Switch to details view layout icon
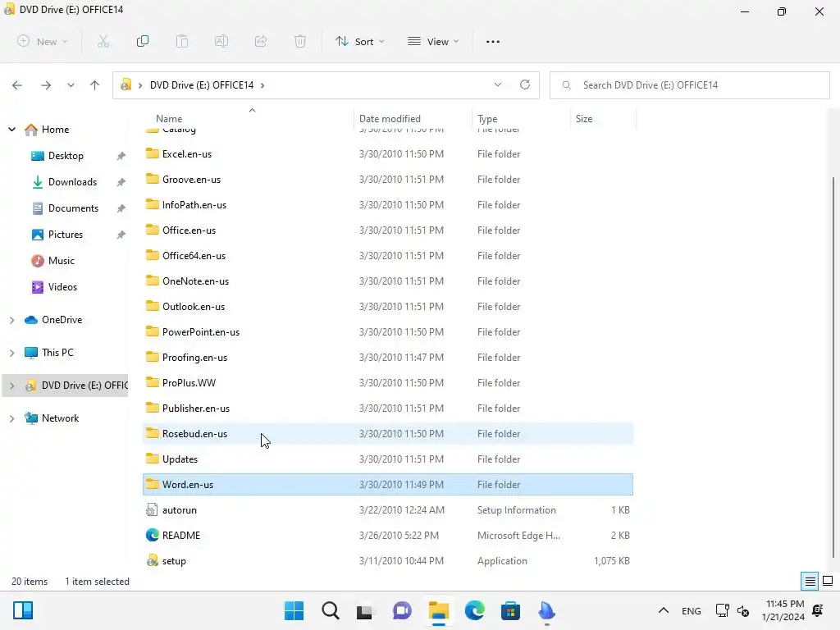 click(810, 582)
